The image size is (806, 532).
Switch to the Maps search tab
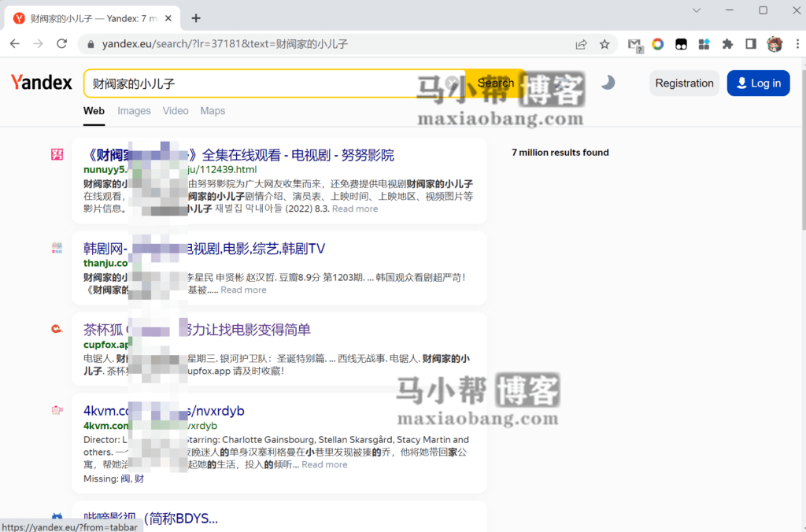[213, 111]
